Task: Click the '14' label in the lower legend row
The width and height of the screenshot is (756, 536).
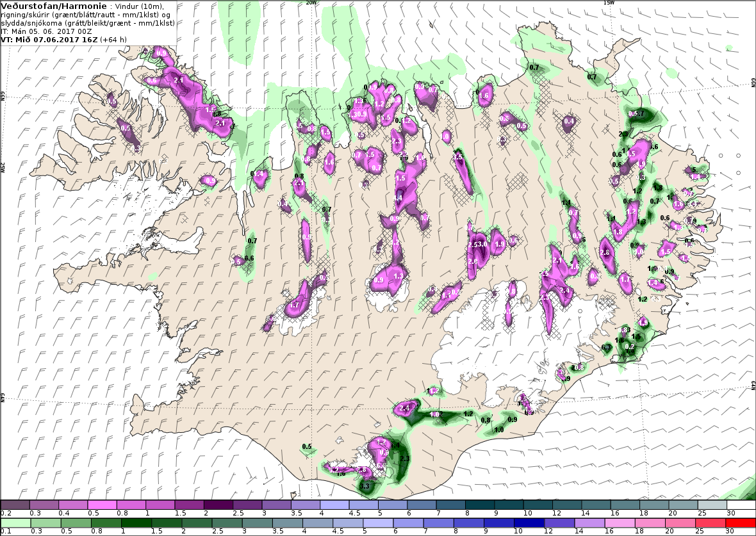Action: click(x=579, y=532)
